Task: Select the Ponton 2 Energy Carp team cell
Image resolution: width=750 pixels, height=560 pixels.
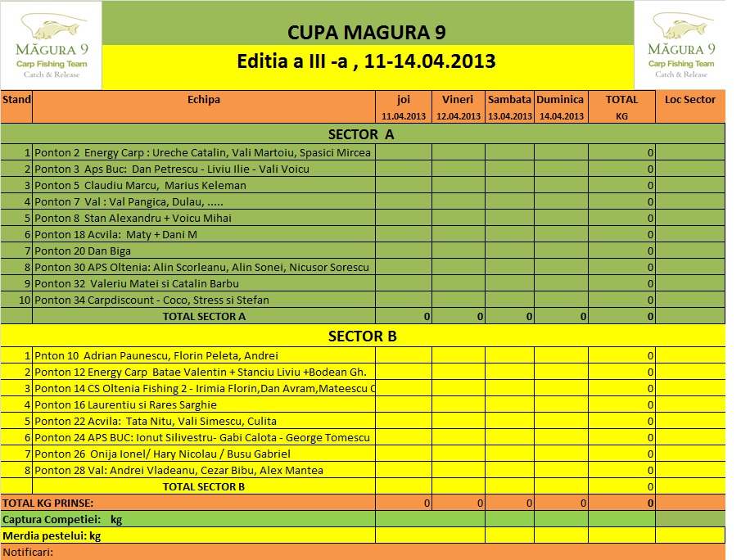Action: pos(203,153)
